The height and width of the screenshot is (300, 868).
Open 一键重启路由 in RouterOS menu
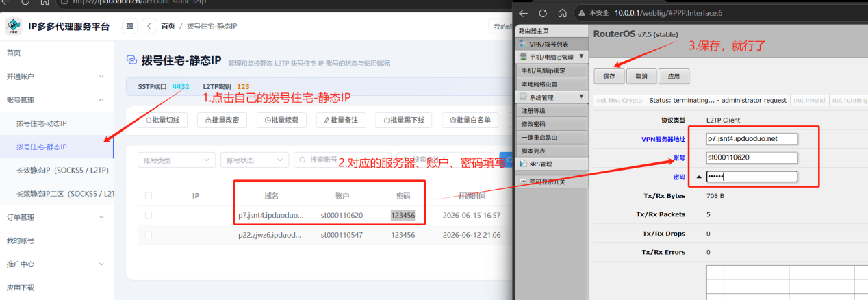coord(552,138)
